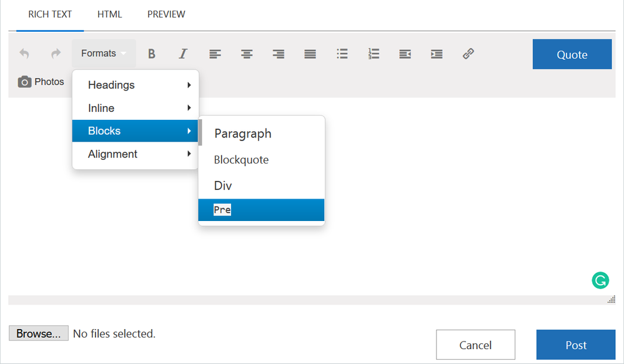The width and height of the screenshot is (624, 364).
Task: Expand the Alignment submenu
Action: click(136, 154)
